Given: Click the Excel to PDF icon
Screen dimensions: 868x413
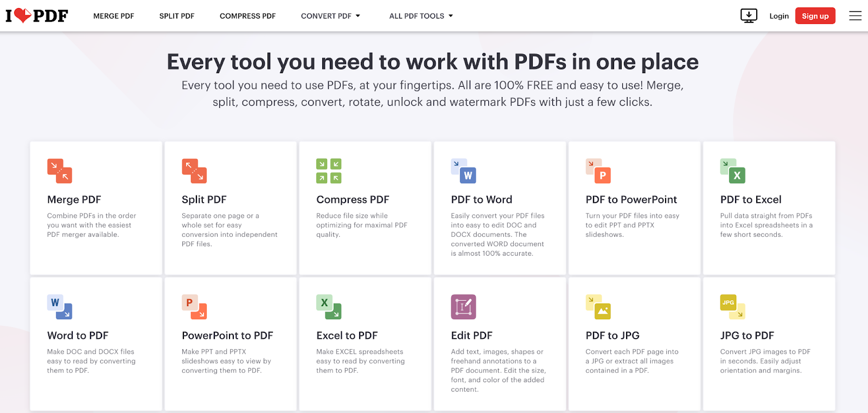Looking at the screenshot, I should tap(329, 307).
